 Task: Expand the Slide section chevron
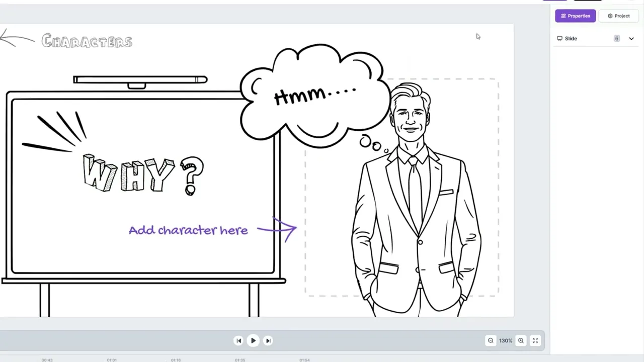click(x=631, y=39)
